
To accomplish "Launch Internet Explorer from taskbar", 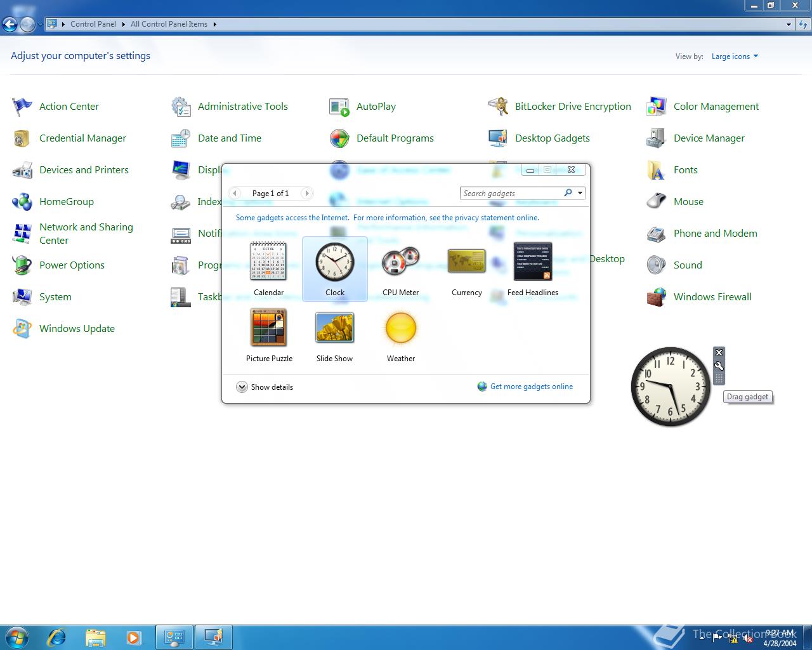I will (57, 637).
